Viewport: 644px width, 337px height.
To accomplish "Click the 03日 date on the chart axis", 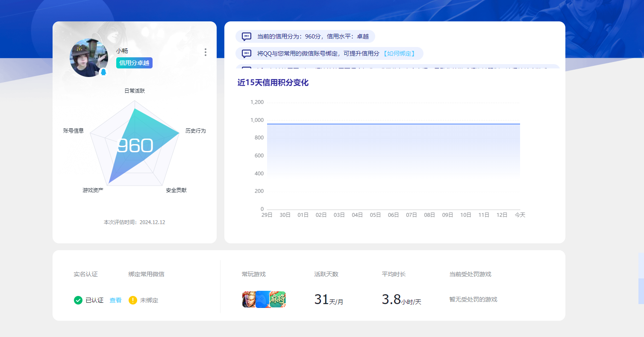I will (339, 215).
